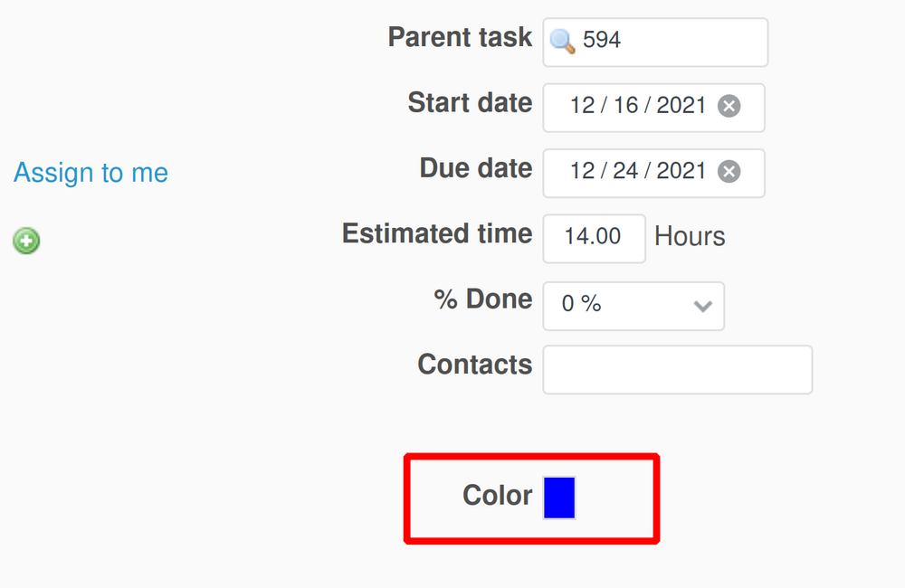Select the Assign to me action

point(90,173)
